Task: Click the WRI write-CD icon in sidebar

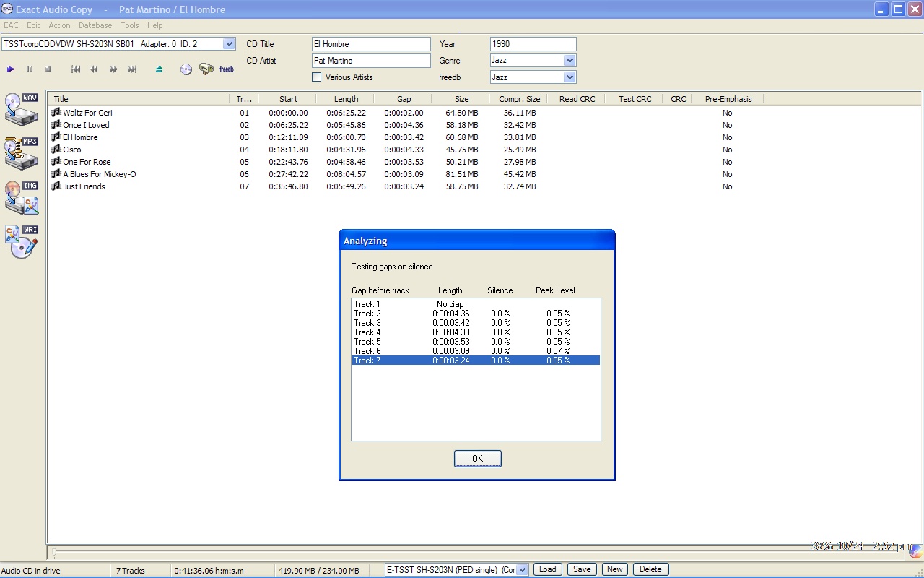Action: click(x=22, y=242)
